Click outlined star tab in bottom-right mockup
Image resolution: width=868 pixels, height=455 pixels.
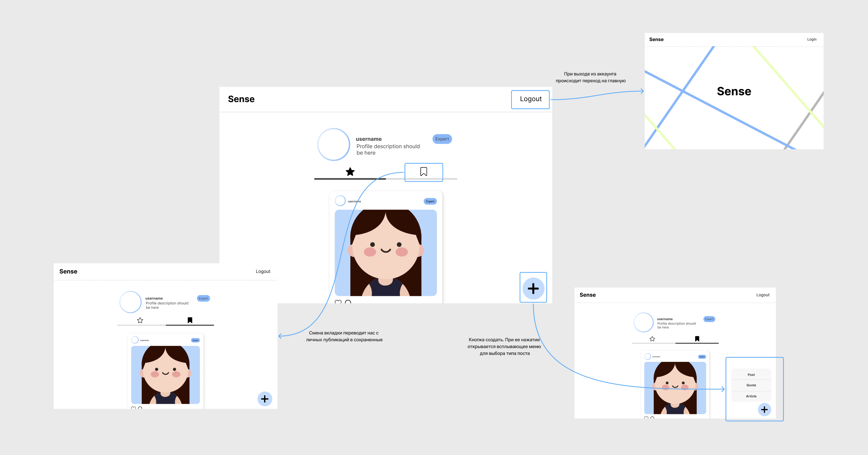(x=652, y=339)
